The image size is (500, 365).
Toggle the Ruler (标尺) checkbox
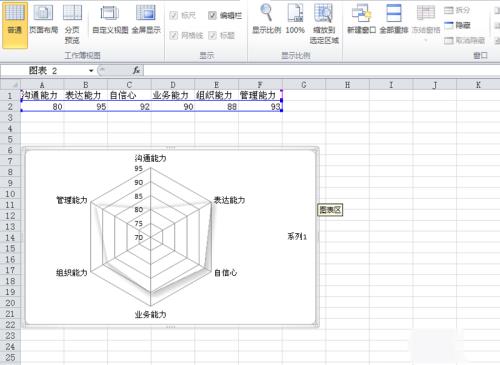click(x=182, y=15)
